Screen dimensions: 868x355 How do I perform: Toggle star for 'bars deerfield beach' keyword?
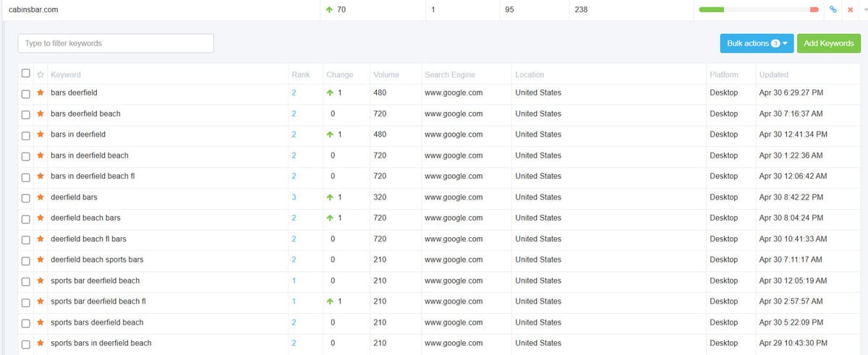pyautogui.click(x=41, y=114)
